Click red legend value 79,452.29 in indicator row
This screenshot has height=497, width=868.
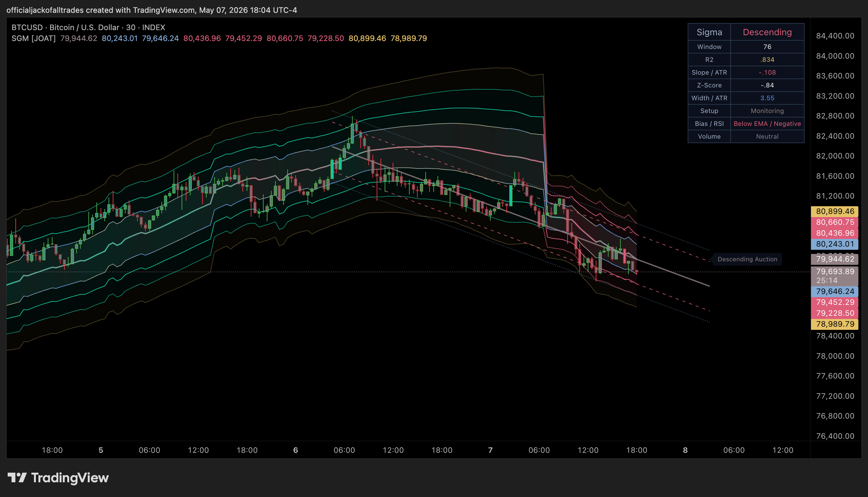tap(243, 38)
